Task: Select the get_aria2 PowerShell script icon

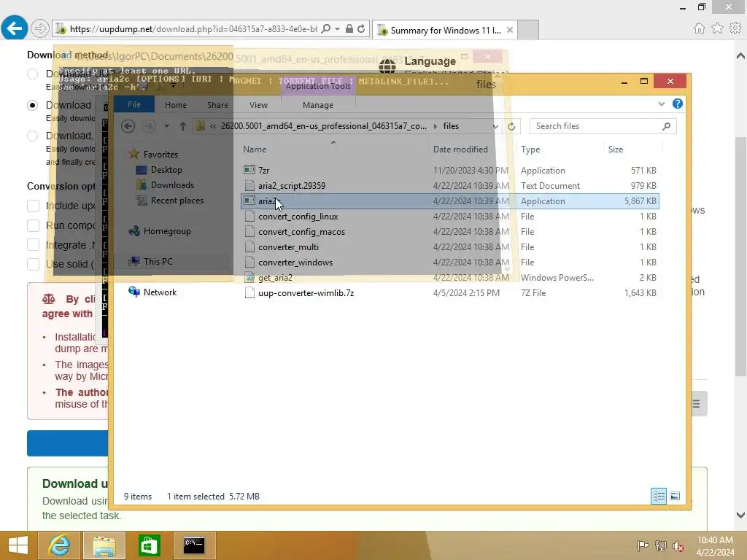Action: click(x=249, y=278)
